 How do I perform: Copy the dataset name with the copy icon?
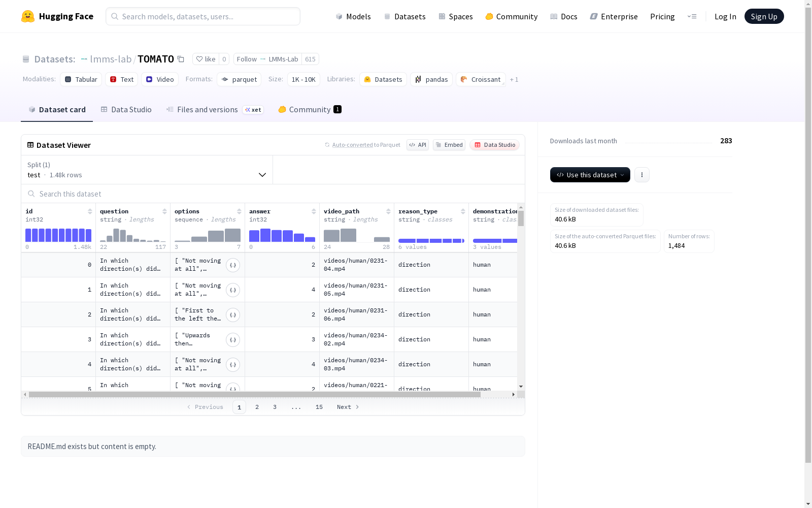pyautogui.click(x=181, y=59)
